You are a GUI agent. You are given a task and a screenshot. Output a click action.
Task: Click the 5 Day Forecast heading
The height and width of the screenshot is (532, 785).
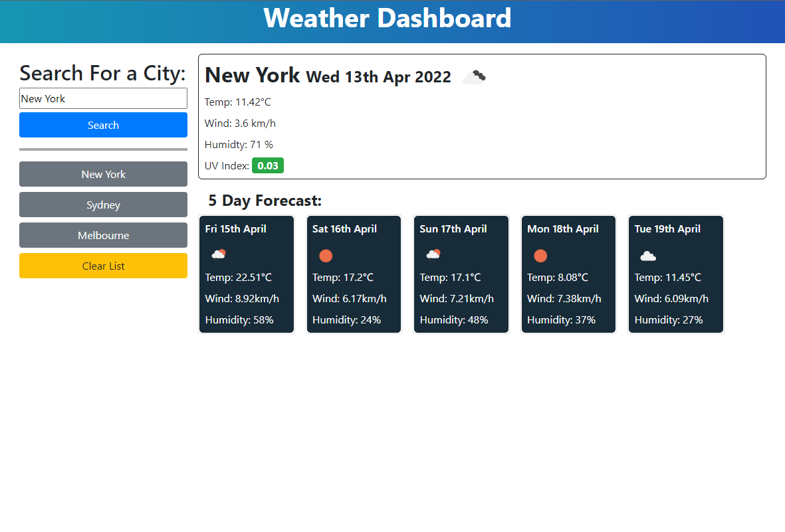click(x=265, y=201)
